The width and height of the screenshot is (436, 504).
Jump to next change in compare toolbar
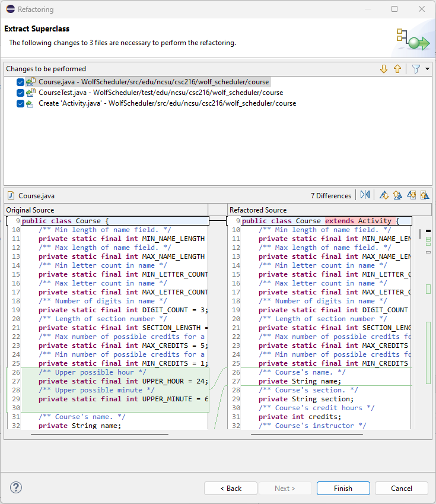[x=411, y=195]
